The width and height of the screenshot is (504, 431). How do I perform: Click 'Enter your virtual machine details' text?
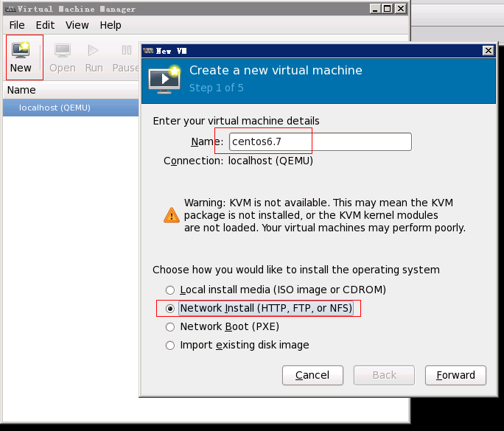[x=236, y=121]
